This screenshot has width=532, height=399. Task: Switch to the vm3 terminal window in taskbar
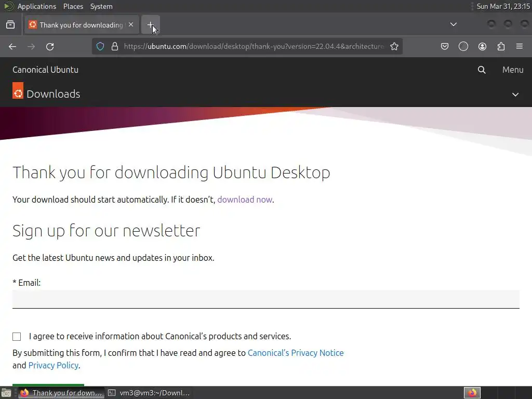[x=149, y=393]
